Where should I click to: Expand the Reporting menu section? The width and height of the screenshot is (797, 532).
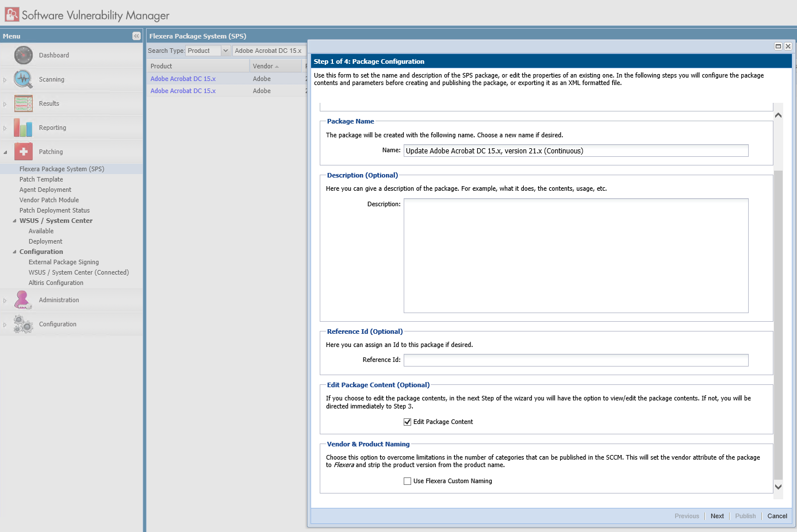coord(5,128)
